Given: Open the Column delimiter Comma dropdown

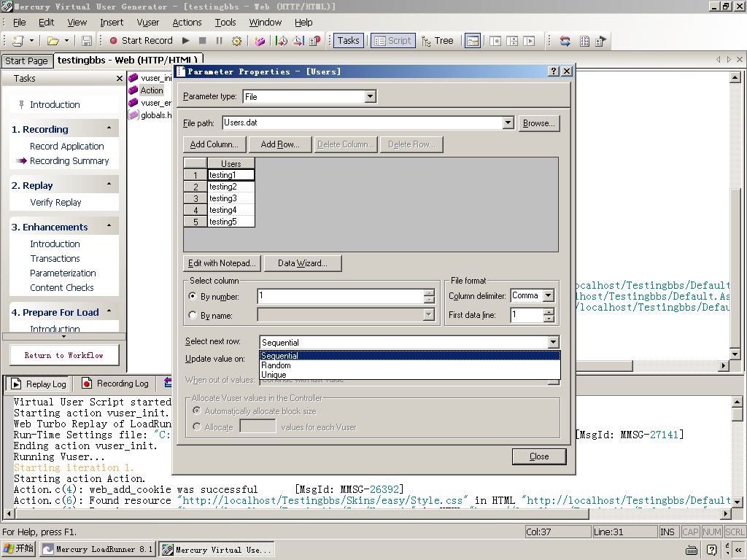Looking at the screenshot, I should point(549,296).
